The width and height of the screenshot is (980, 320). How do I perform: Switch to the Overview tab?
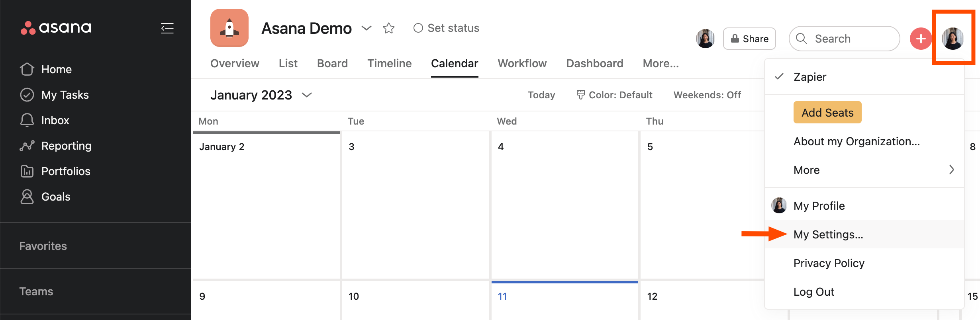235,63
